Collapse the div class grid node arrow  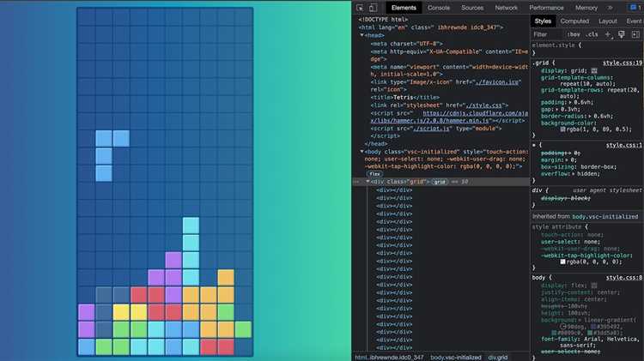coord(368,181)
